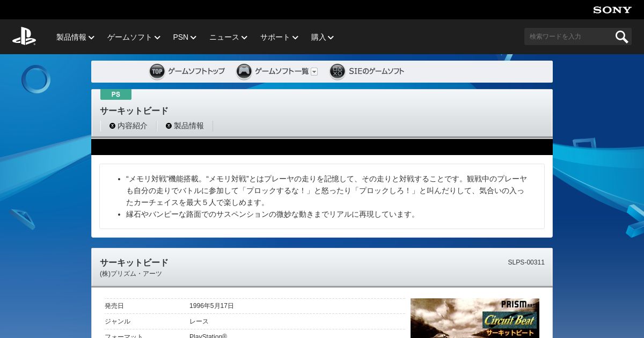Viewport: 644px width, 338px height.
Task: Expand the サポート menu
Action: (279, 37)
